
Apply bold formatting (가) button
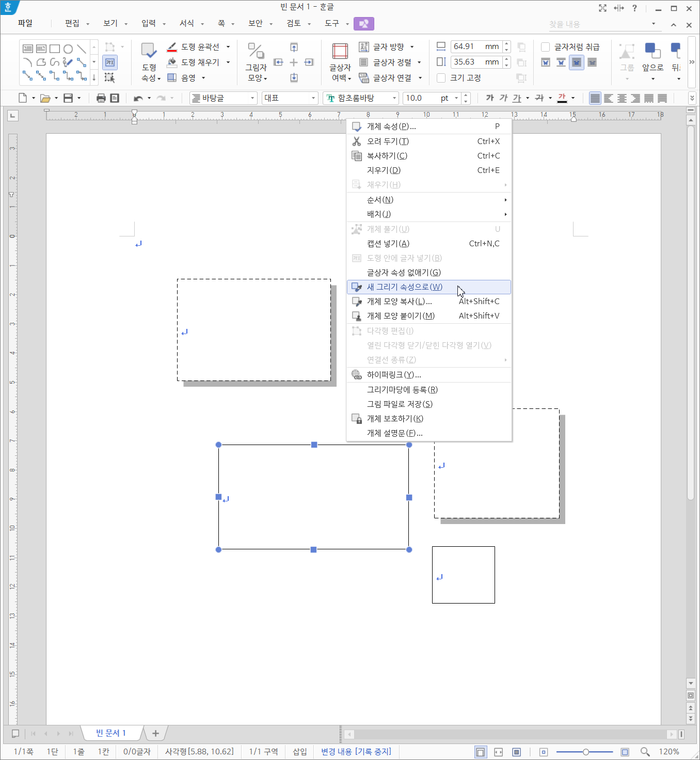click(x=490, y=98)
